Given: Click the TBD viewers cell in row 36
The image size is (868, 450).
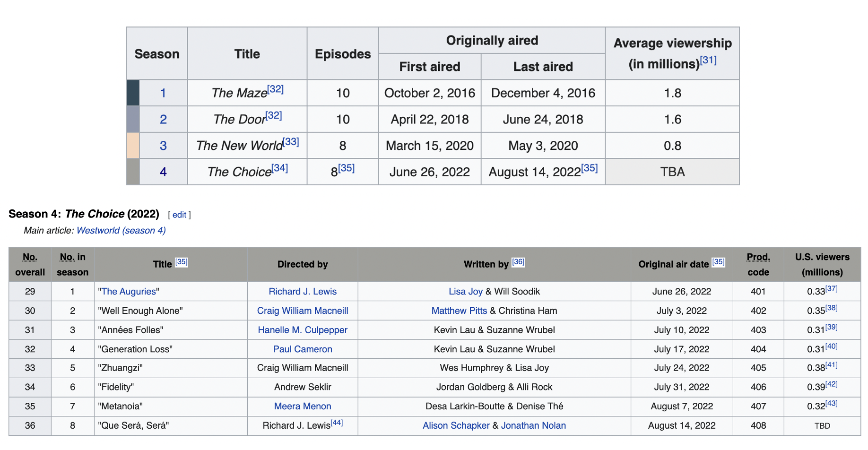Looking at the screenshot, I should [x=822, y=426].
